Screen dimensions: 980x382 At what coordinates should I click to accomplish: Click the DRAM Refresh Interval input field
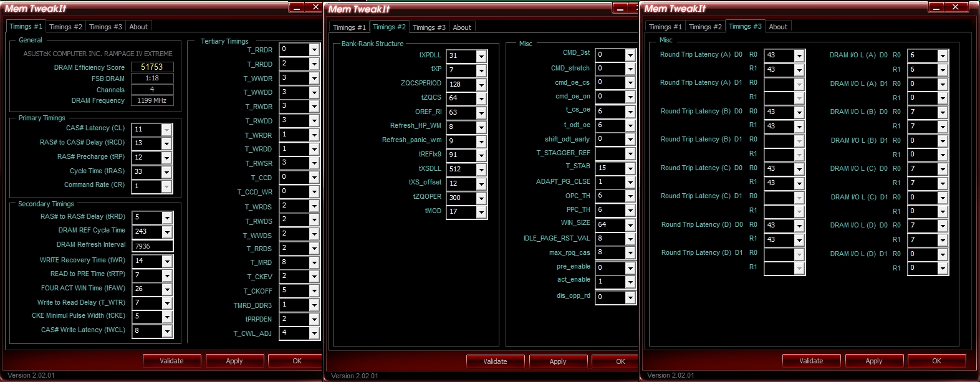tap(152, 246)
